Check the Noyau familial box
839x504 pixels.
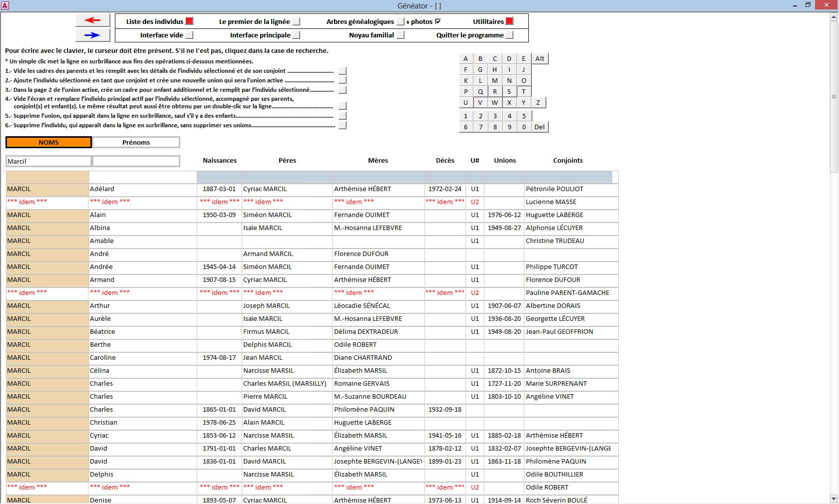click(401, 35)
